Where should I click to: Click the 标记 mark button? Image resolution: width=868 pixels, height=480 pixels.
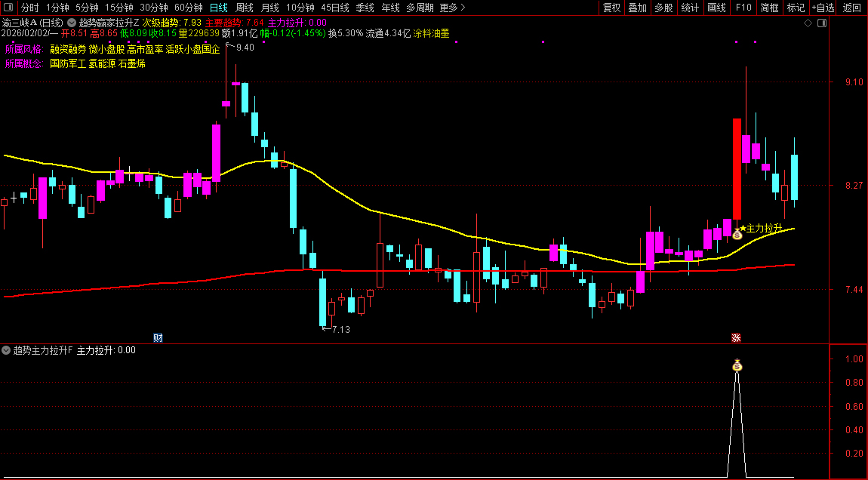[796, 8]
